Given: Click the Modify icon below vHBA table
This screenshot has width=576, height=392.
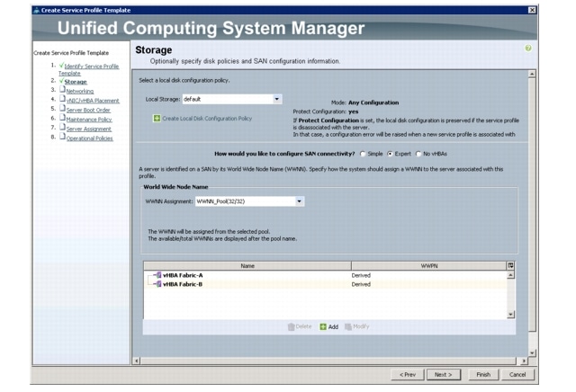Looking at the screenshot, I should 348,326.
